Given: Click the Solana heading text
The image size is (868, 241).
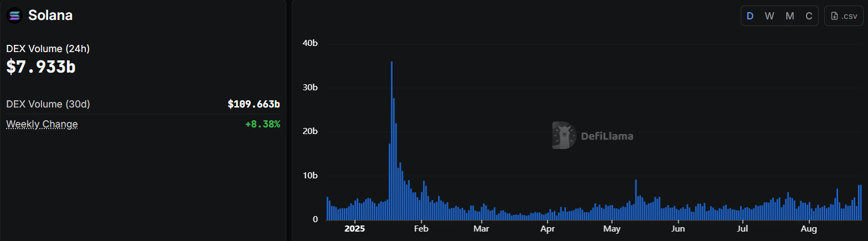Looking at the screenshot, I should tap(50, 16).
